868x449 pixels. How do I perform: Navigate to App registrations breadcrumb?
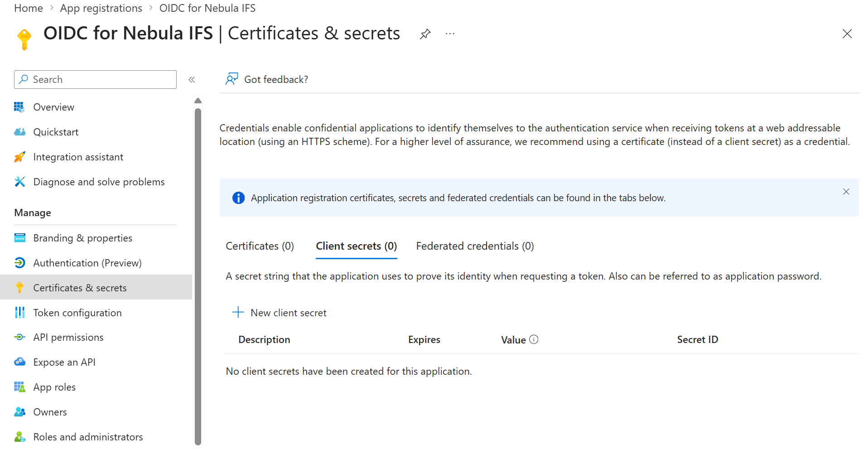101,8
